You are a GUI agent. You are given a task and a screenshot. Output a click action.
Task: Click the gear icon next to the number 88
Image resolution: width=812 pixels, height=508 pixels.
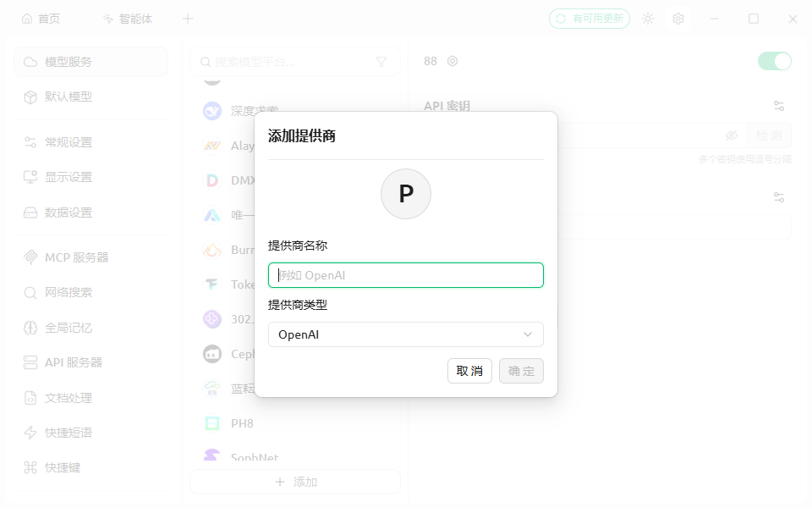point(453,61)
